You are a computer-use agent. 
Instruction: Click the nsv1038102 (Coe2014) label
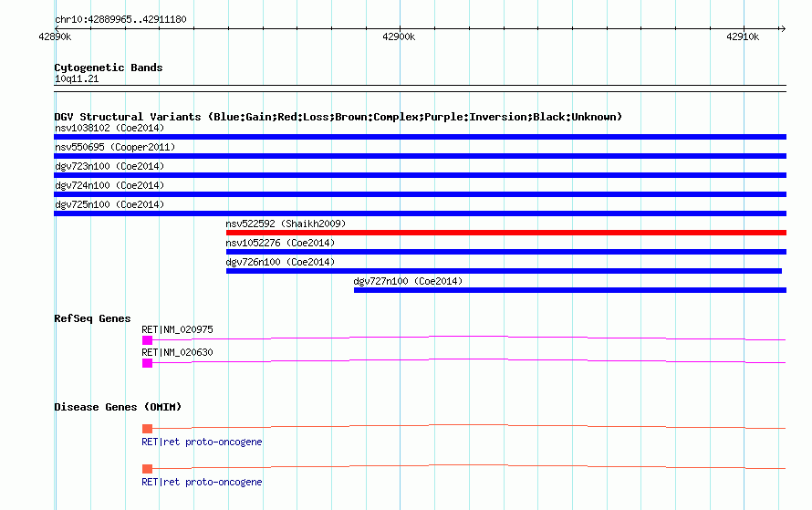coord(109,128)
